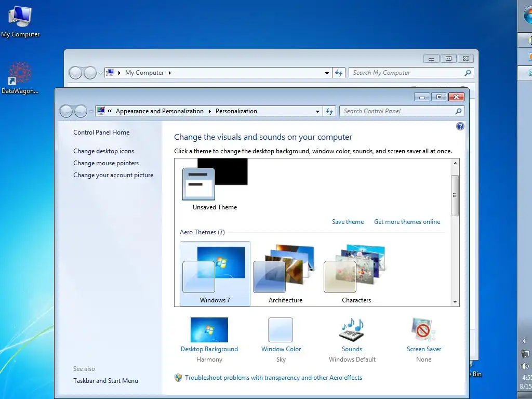Click the Desktop Background label link
The image size is (532, 399).
point(209,349)
